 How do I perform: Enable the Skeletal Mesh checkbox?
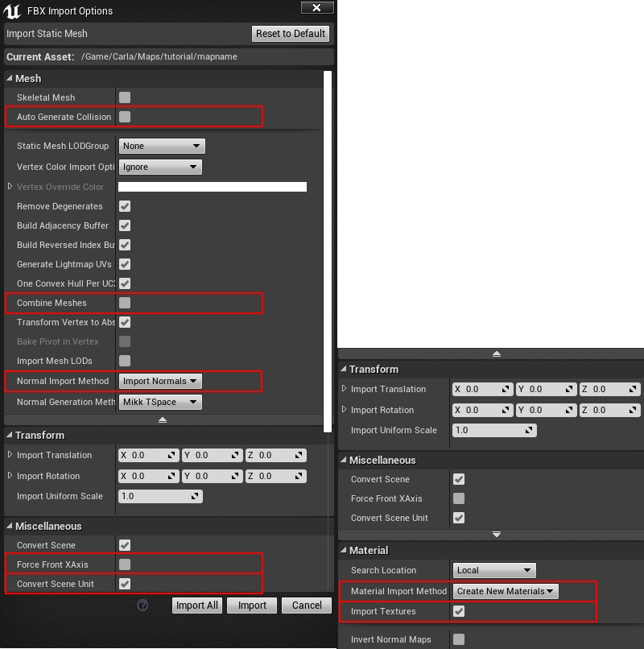point(126,97)
